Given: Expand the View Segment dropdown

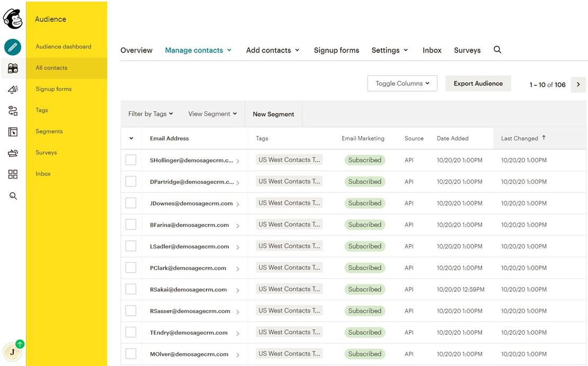Looking at the screenshot, I should (x=212, y=114).
